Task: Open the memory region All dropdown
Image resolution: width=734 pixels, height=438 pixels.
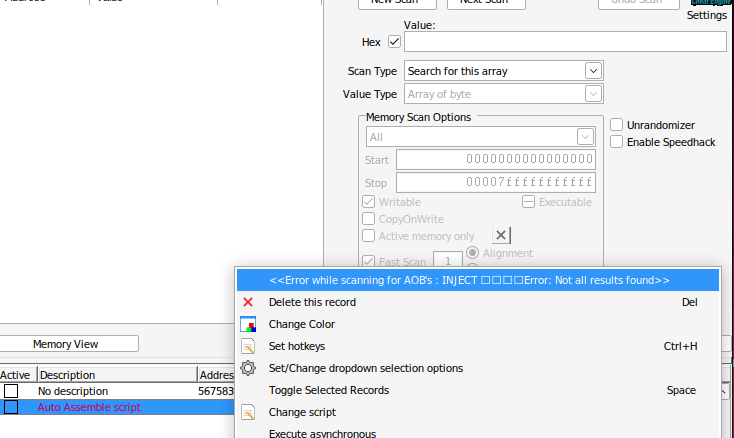Action: pyautogui.click(x=585, y=137)
